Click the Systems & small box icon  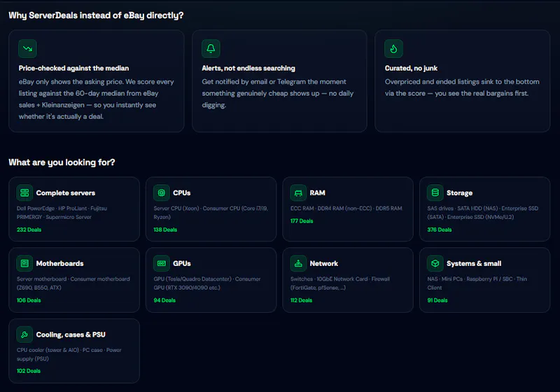point(435,263)
